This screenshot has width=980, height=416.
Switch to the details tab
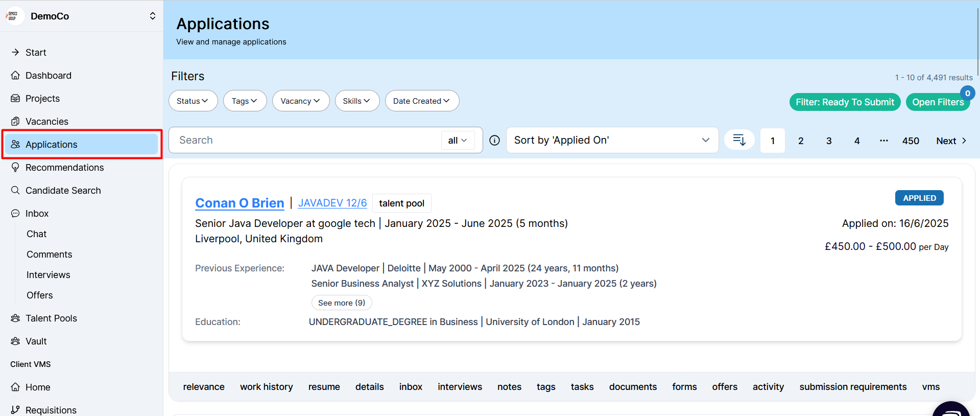tap(370, 387)
